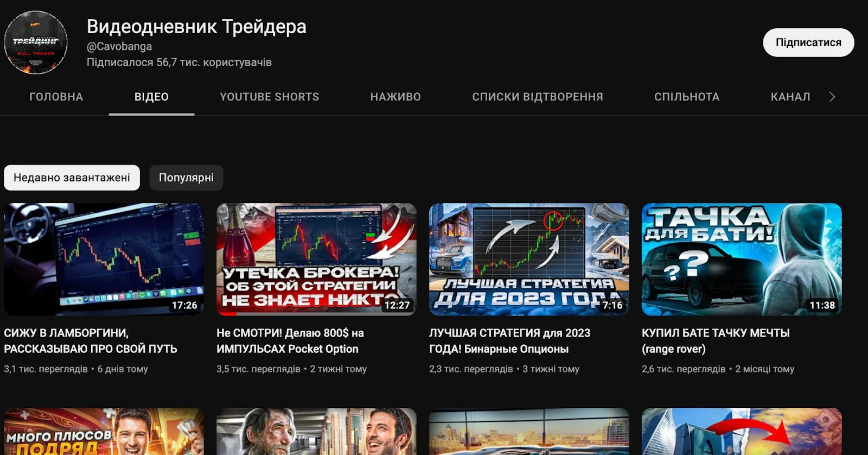Screen dimensions: 868x455
Task: Sort videos by Популярні chip
Action: click(186, 178)
